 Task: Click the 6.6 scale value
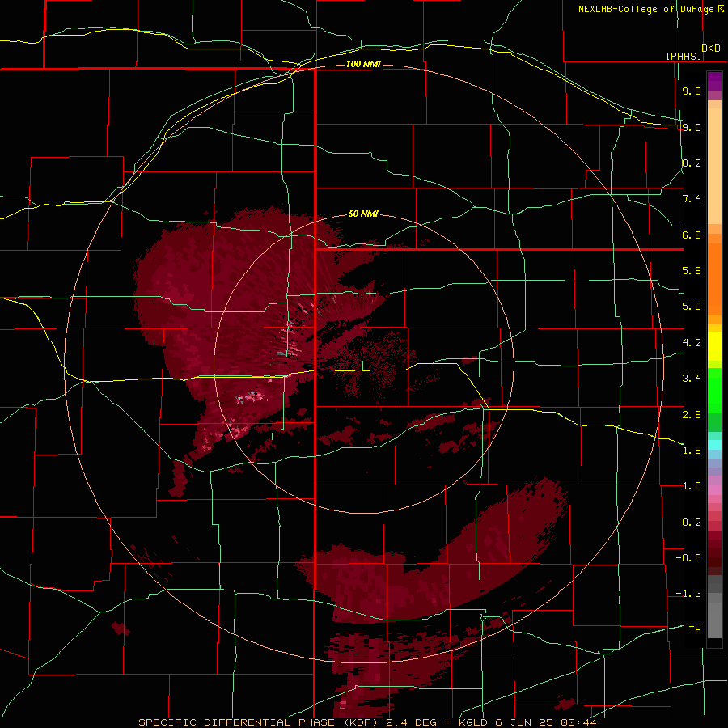[x=692, y=235]
